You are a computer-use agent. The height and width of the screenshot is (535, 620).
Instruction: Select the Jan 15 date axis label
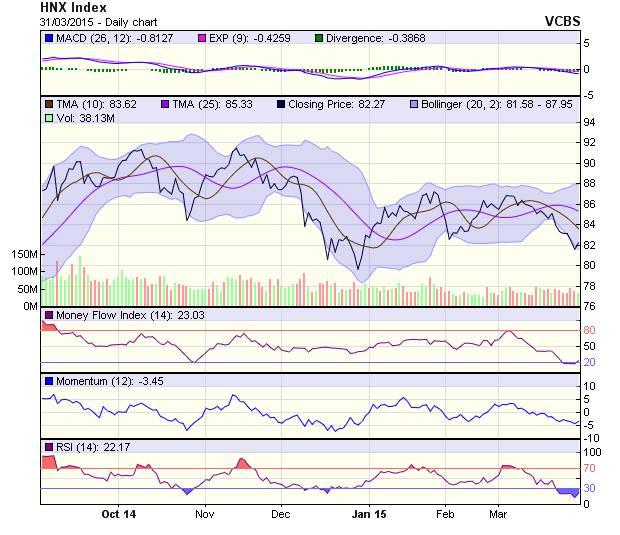(x=369, y=514)
